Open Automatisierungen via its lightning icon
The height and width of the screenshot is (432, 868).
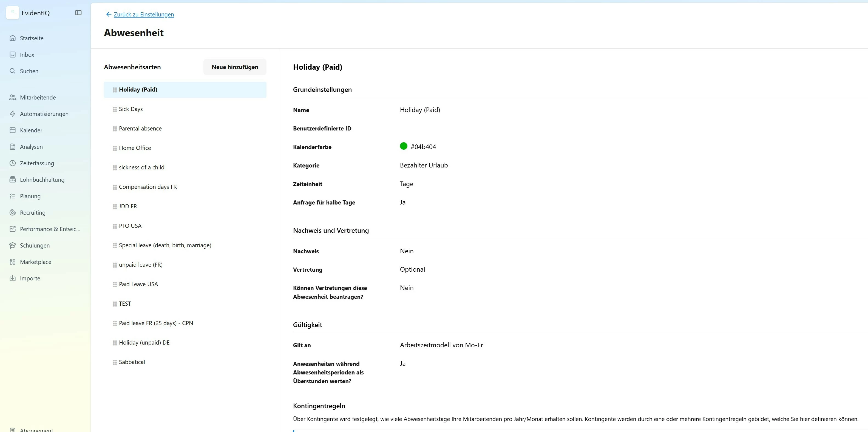(12, 114)
